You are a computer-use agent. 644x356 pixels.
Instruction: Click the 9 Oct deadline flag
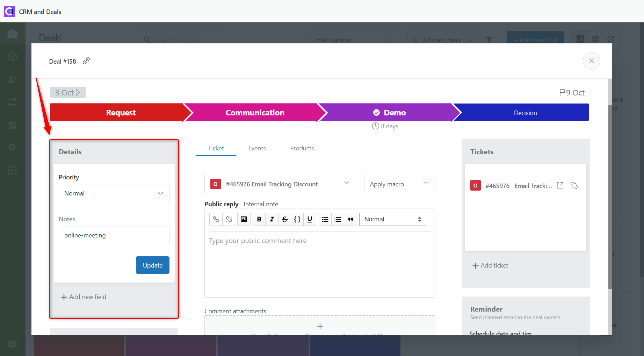[x=572, y=93]
